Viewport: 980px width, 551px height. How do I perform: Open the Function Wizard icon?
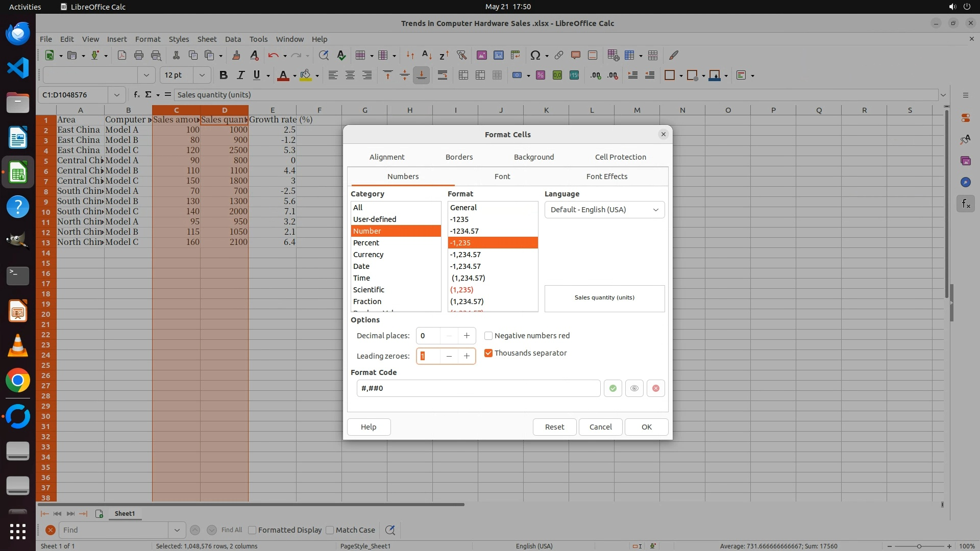136,95
